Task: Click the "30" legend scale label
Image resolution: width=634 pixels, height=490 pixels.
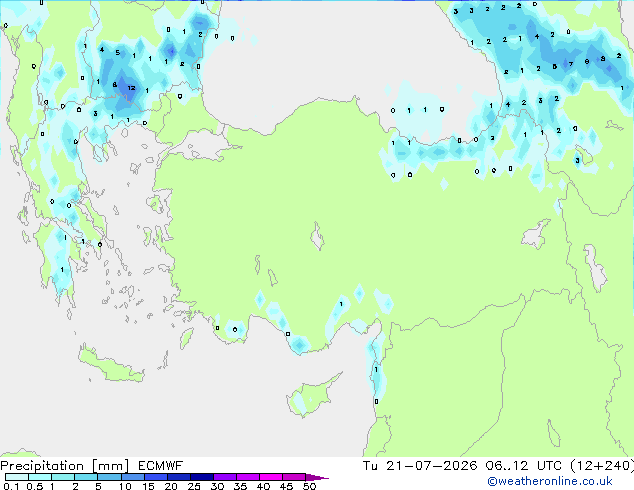Action: pos(217,486)
